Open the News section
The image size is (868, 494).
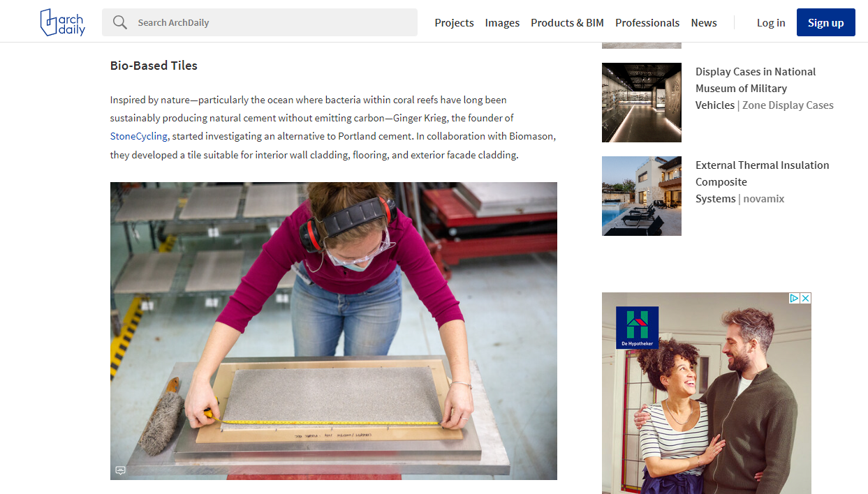click(703, 22)
